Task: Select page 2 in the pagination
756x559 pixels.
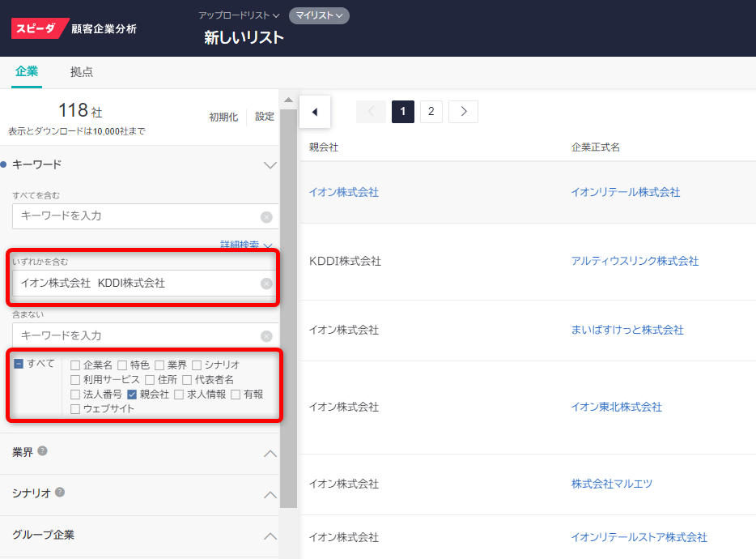Action: click(x=432, y=111)
